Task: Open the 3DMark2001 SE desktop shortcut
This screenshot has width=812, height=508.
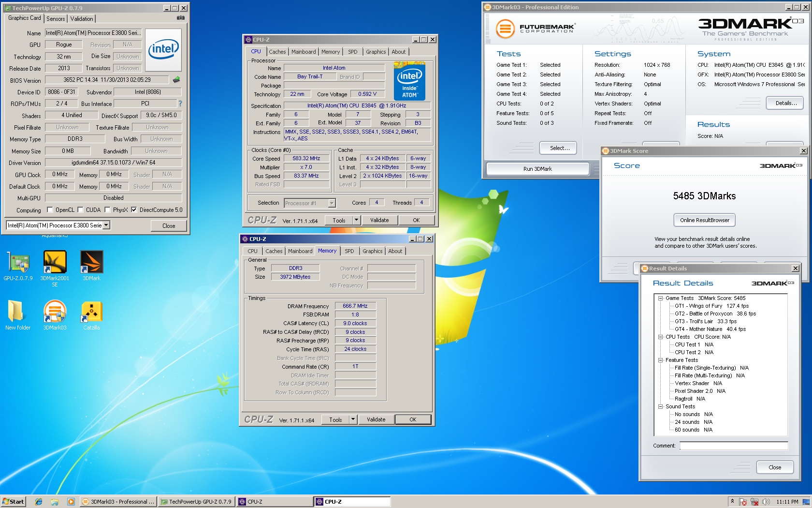Action: (x=55, y=269)
